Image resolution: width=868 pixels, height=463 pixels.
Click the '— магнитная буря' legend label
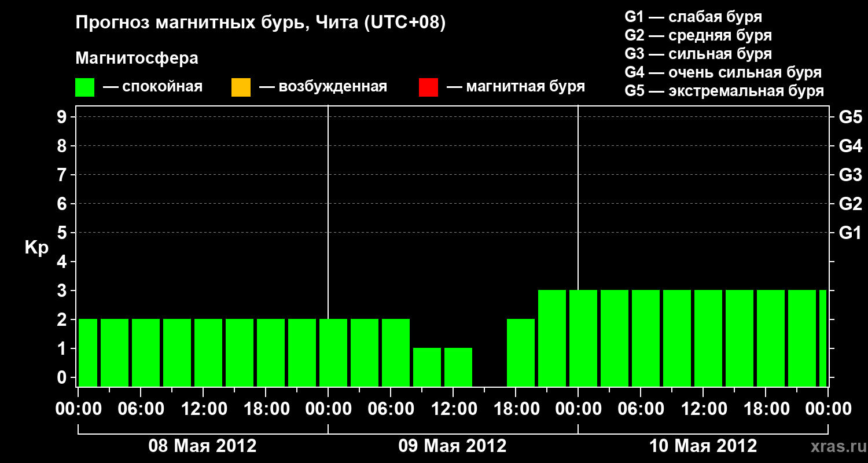[x=516, y=87]
